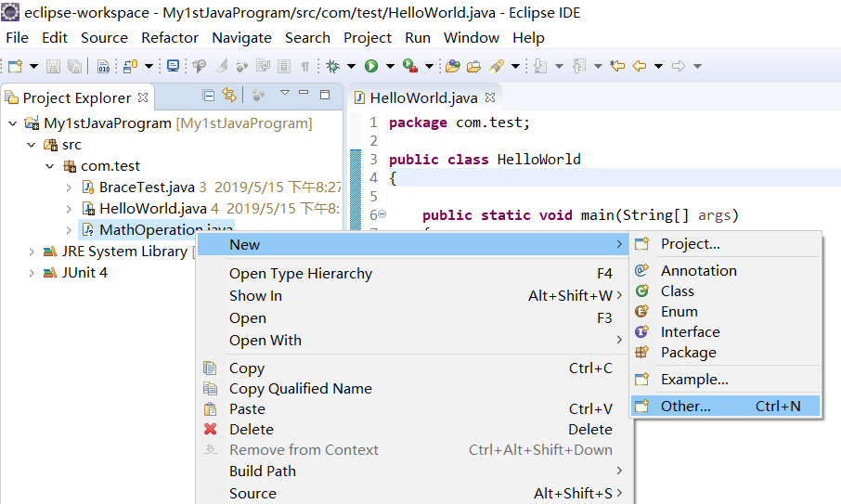Click the Back navigation yellow arrow

[x=640, y=66]
